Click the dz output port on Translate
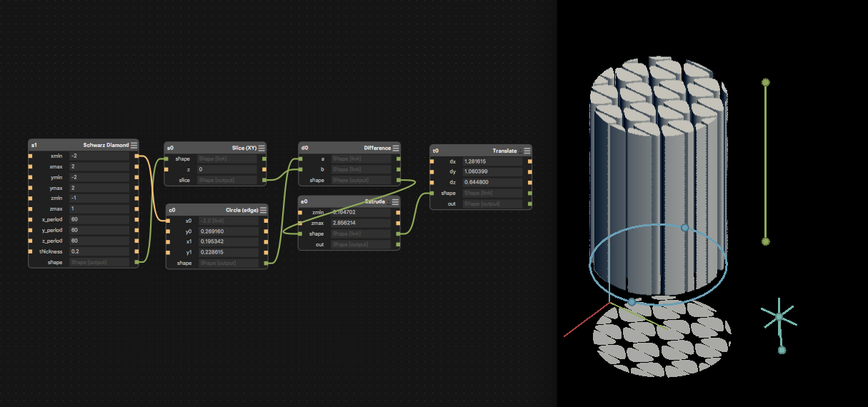The height and width of the screenshot is (407, 868). tap(530, 182)
